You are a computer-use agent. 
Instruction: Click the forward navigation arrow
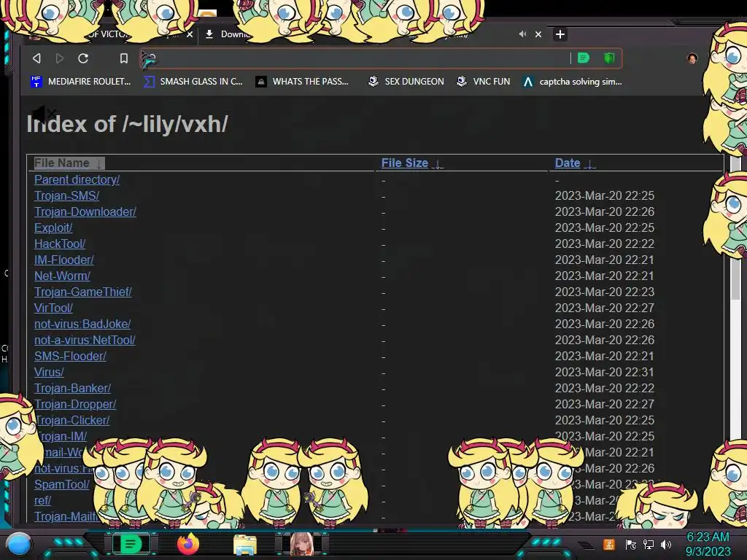[x=60, y=58]
